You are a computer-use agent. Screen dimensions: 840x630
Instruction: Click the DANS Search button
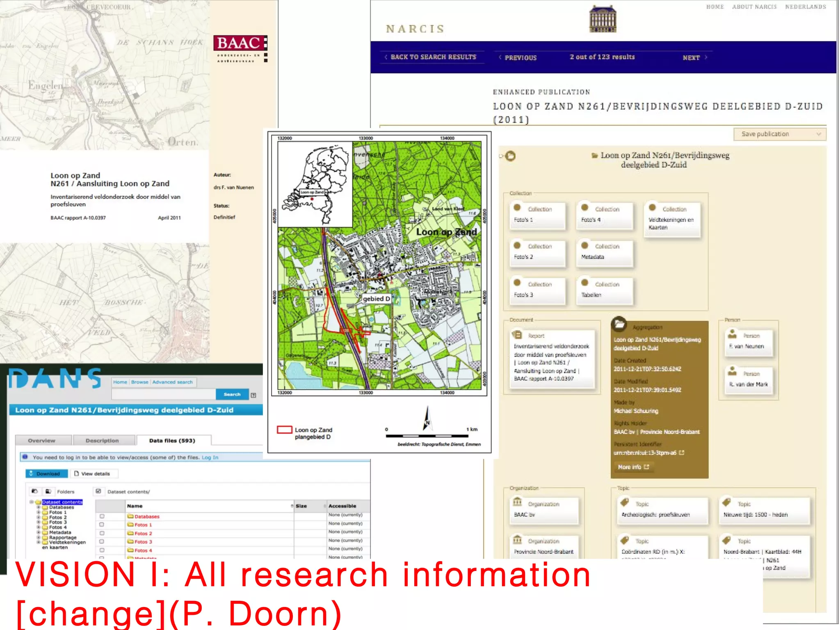[x=232, y=394]
